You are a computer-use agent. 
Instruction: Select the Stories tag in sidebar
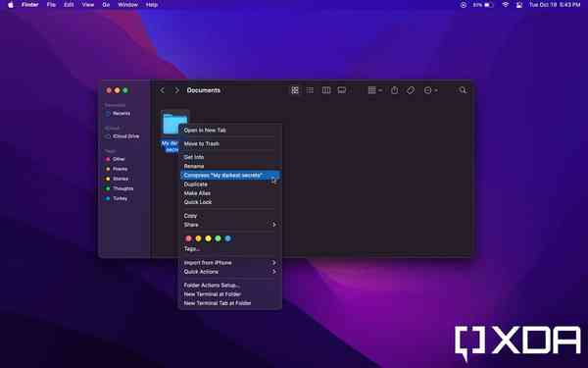click(117, 179)
